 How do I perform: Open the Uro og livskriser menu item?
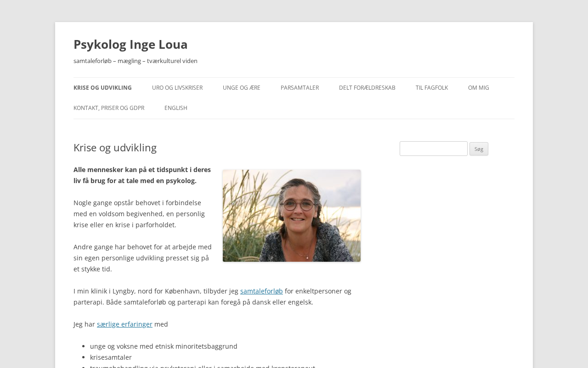177,88
